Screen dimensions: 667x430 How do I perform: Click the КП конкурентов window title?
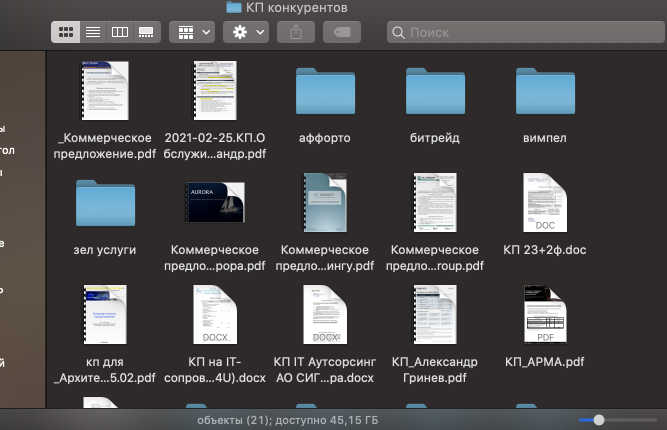click(x=296, y=7)
